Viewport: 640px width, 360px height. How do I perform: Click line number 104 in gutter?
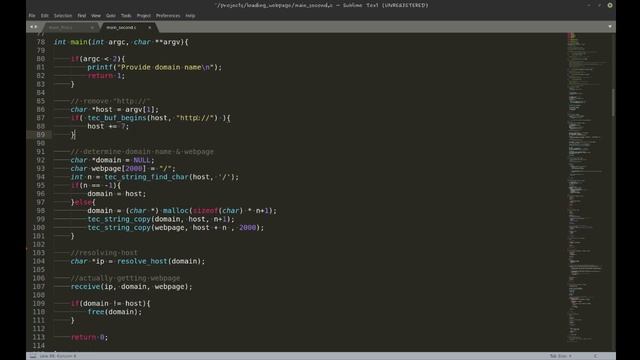(x=39, y=261)
